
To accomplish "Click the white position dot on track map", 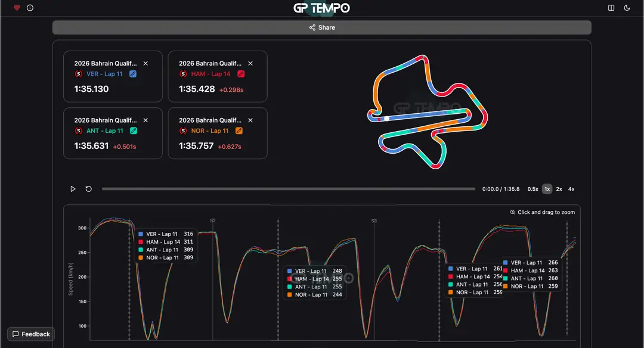I will coord(386,119).
